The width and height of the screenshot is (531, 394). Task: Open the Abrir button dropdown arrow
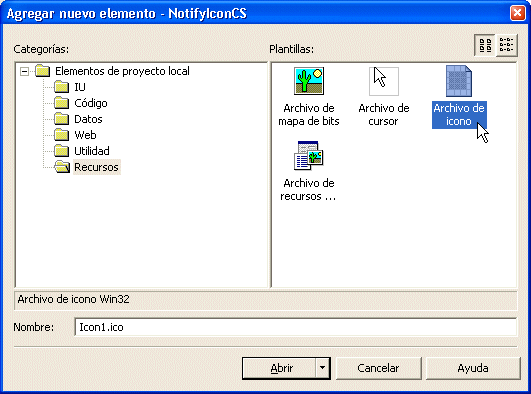pos(323,368)
